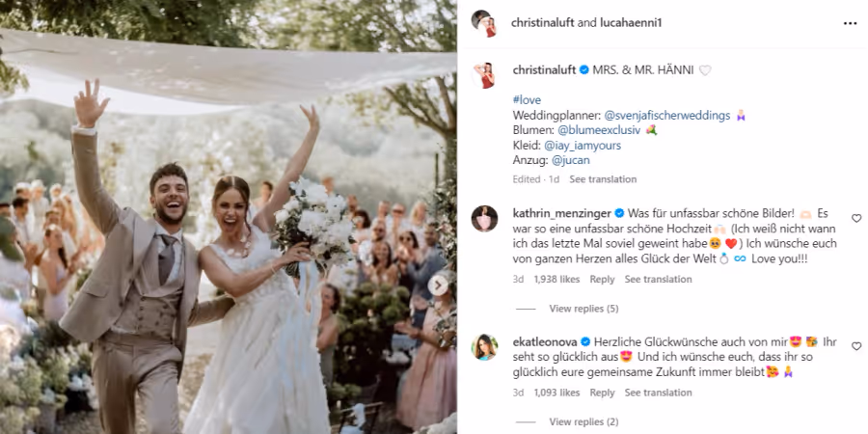
Task: Like ekatleonova's comment with heart icon
Action: coord(856,346)
